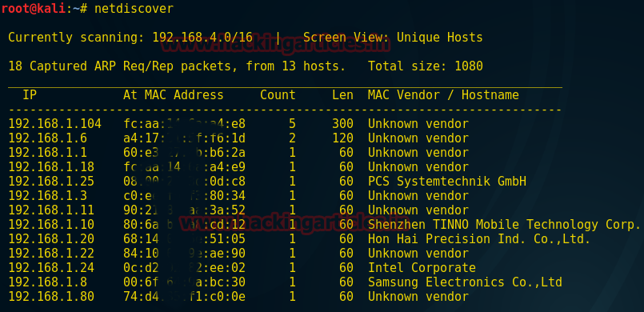
Task: Click the count value 5 for 192.168.1.104
Action: click(292, 124)
